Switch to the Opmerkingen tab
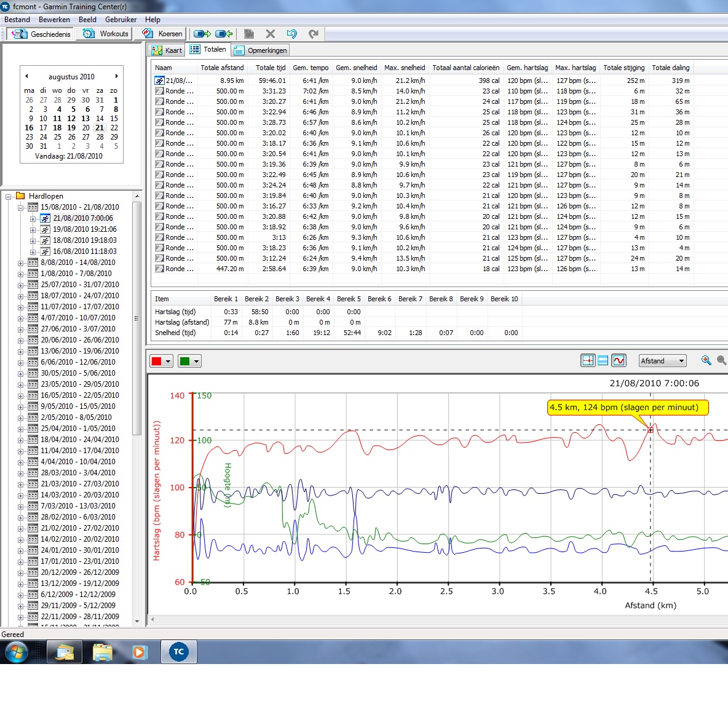The image size is (728, 728). (x=260, y=50)
